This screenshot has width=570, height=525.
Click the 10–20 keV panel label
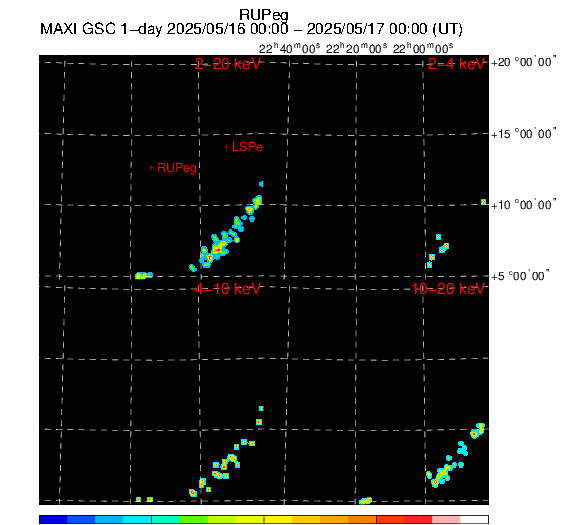pyautogui.click(x=448, y=289)
